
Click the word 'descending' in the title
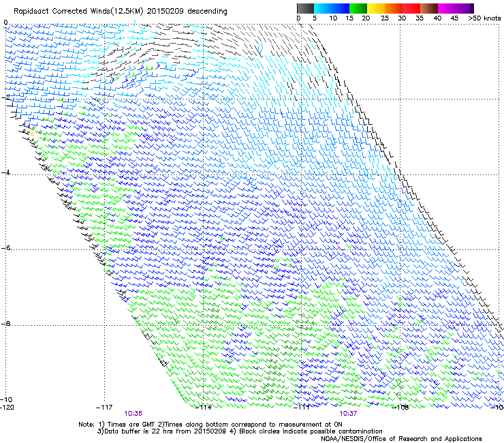click(x=207, y=11)
